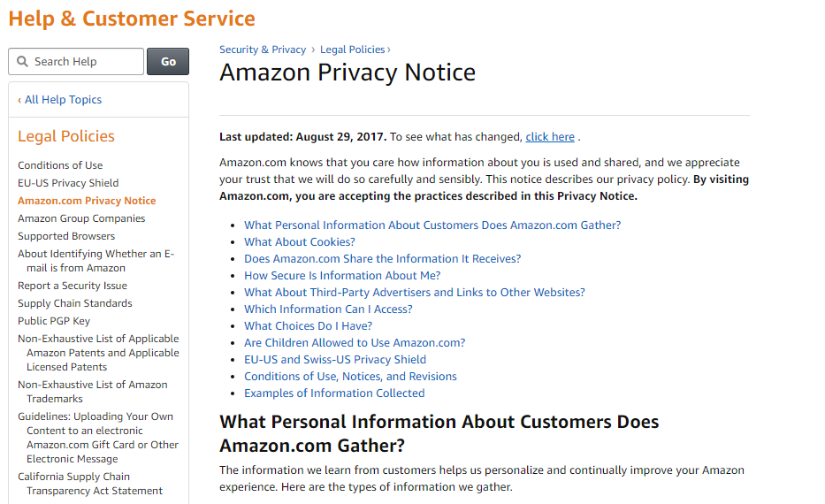Click the Search Help input field
The height and width of the screenshot is (504, 825).
pyautogui.click(x=86, y=62)
